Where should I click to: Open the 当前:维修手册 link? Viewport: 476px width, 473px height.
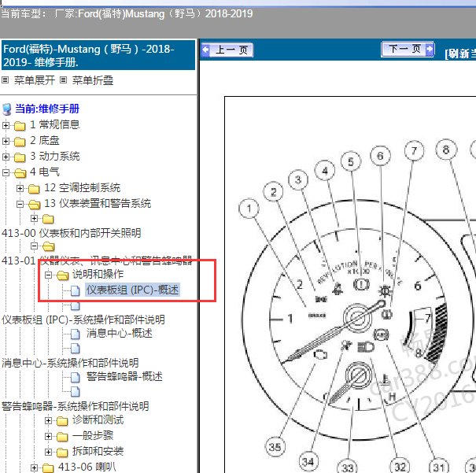tap(47, 109)
